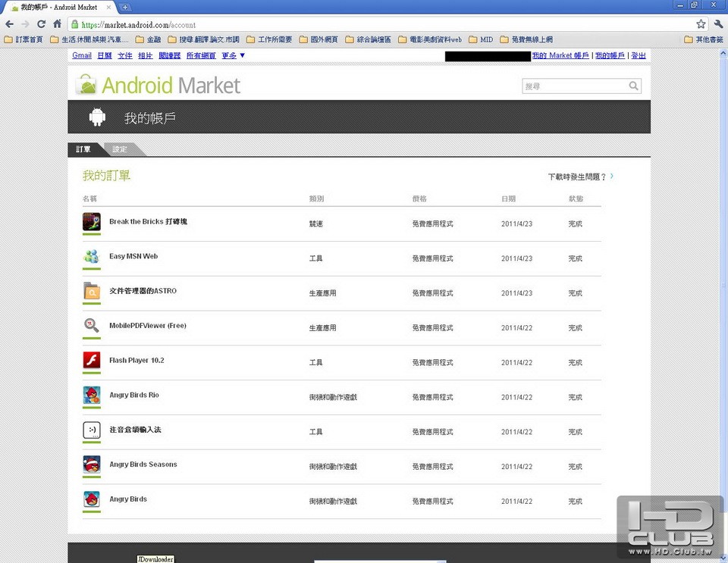This screenshot has height=563, width=728.
Task: Click the page vertical scrollbar up arrow
Action: coord(723,53)
